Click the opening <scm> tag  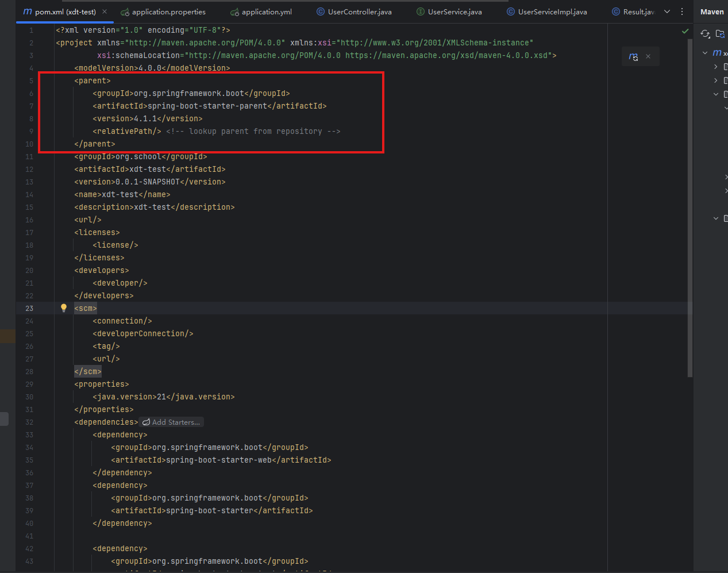click(86, 308)
